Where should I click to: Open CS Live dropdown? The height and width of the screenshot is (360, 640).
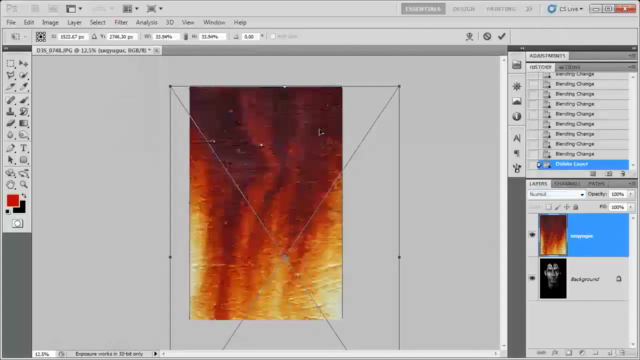click(x=565, y=9)
